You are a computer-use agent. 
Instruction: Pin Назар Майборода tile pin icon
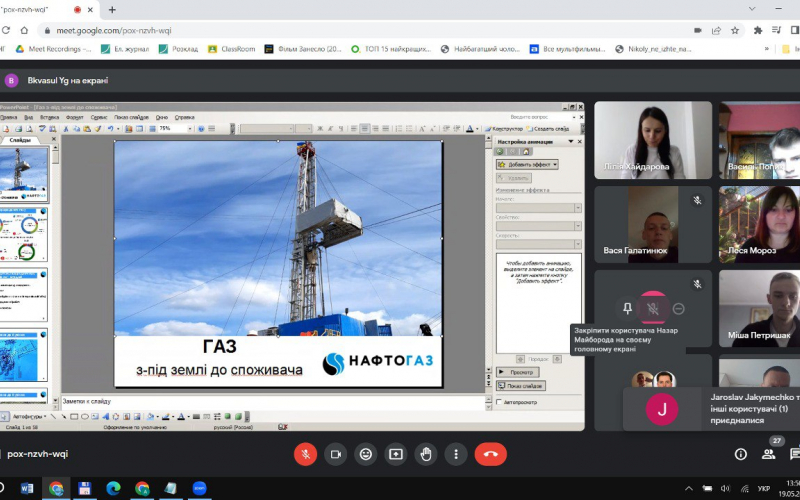pos(628,308)
